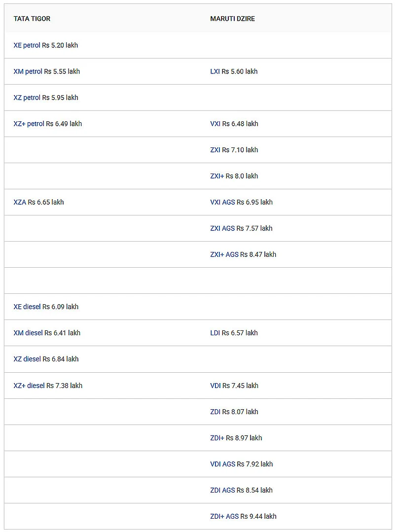The height and width of the screenshot is (532, 395).
Task: Open the Dzire LXI link
Action: (215, 71)
